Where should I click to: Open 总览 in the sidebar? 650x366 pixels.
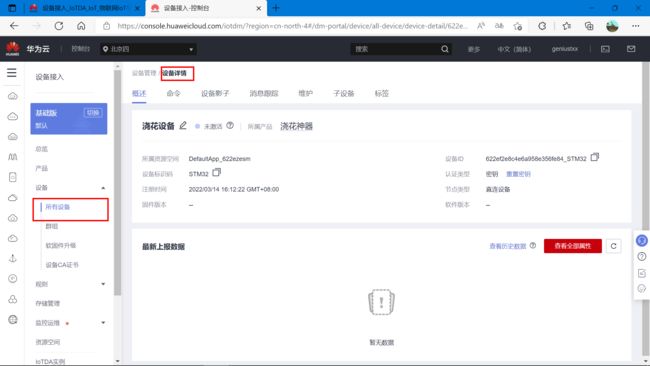(41, 149)
